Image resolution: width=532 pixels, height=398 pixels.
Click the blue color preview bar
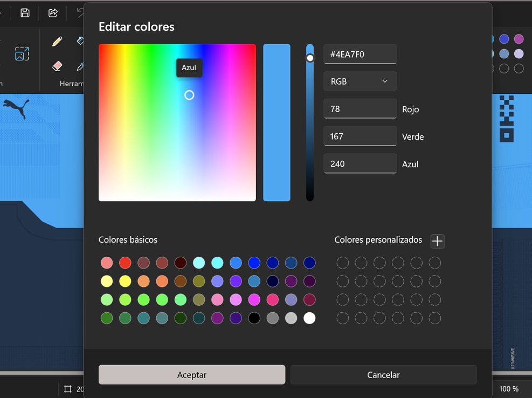(277, 122)
